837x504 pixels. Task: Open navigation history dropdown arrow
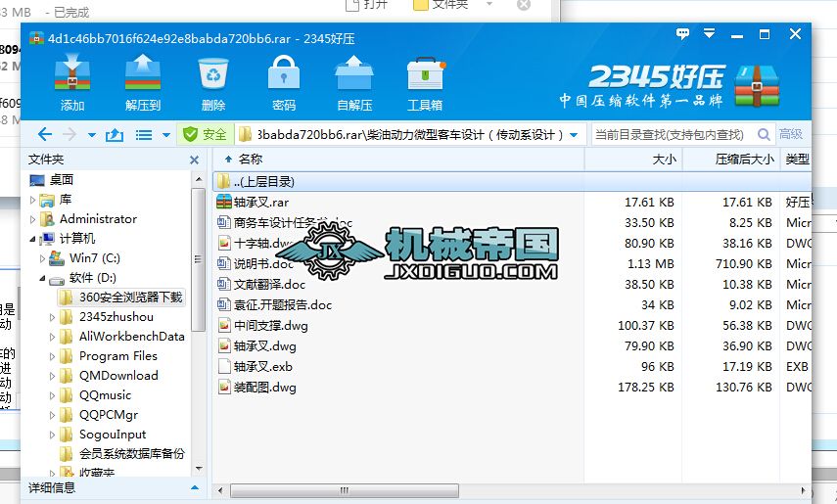click(92, 135)
